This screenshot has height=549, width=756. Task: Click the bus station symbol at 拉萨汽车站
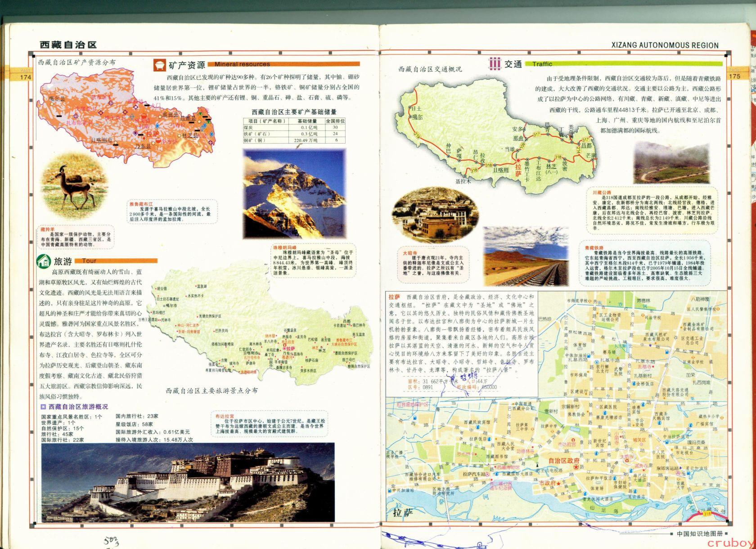(x=487, y=474)
